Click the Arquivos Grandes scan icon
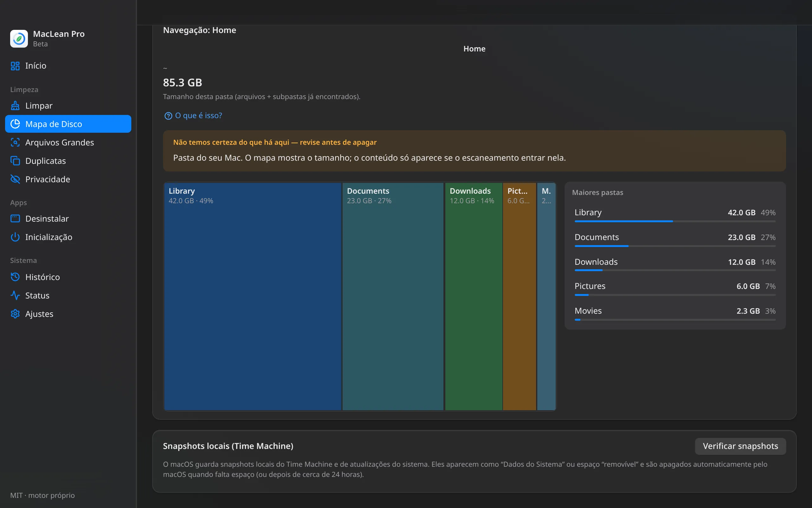Screen dimensions: 812x508 point(15,143)
